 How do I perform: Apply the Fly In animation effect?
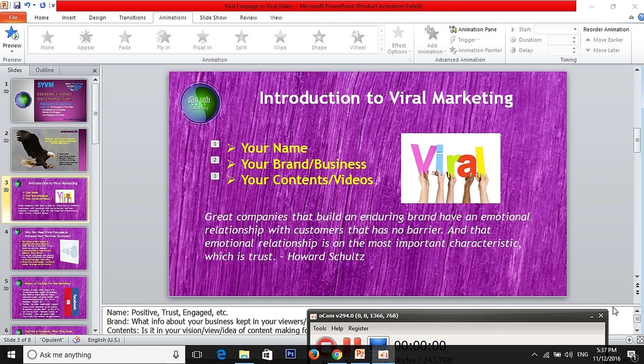(x=163, y=40)
